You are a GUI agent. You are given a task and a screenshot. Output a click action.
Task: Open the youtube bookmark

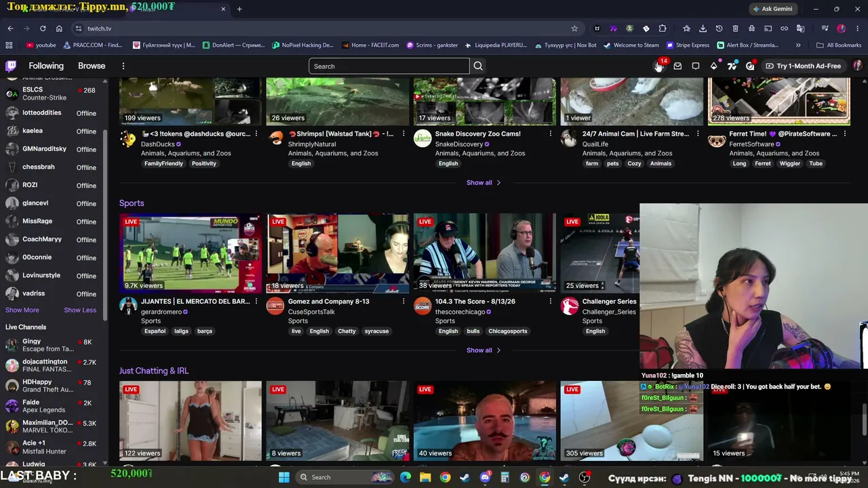pos(41,45)
